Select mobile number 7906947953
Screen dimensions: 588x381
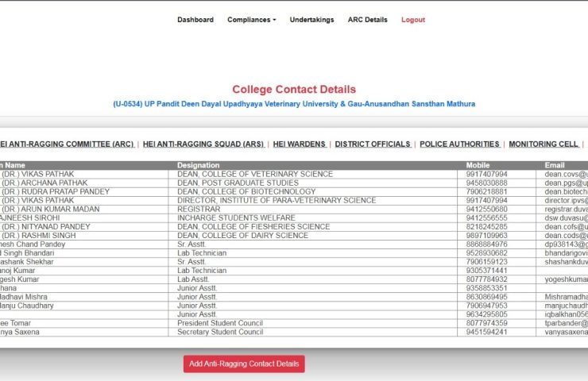click(x=497, y=306)
